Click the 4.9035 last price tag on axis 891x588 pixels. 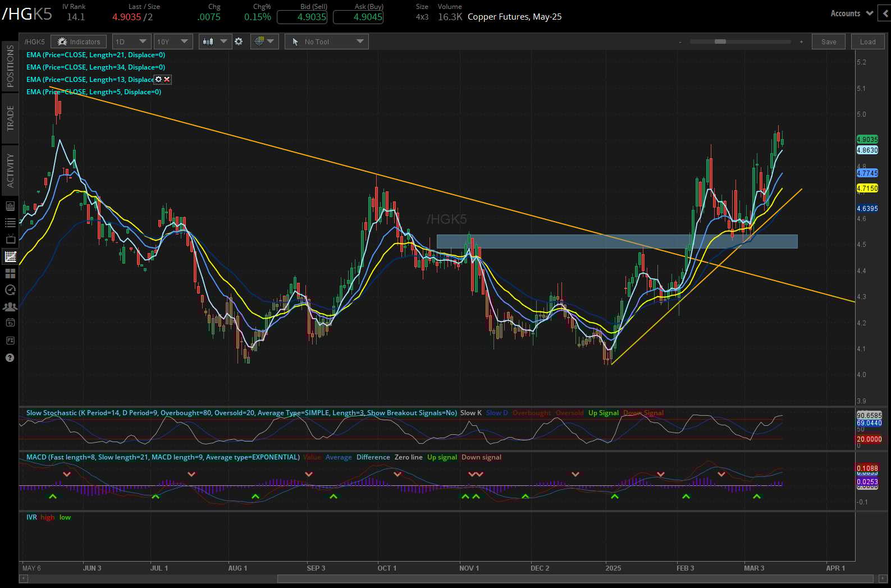click(867, 139)
